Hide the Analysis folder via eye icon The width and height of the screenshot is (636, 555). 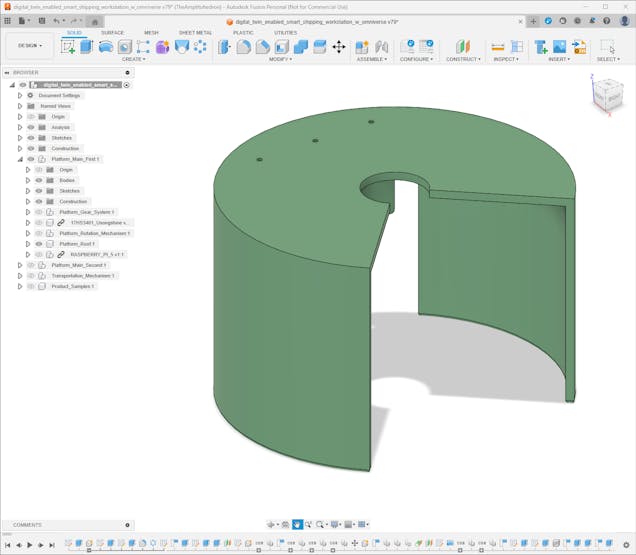click(31, 127)
